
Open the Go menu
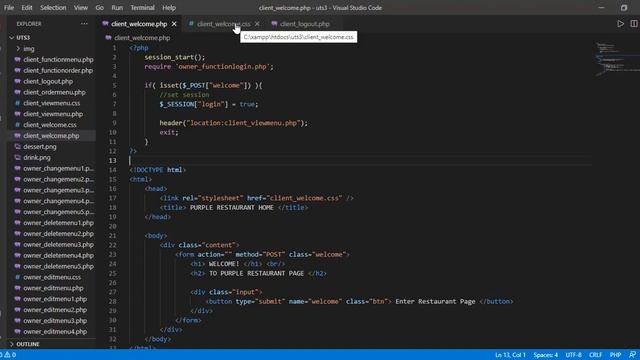tap(99, 8)
